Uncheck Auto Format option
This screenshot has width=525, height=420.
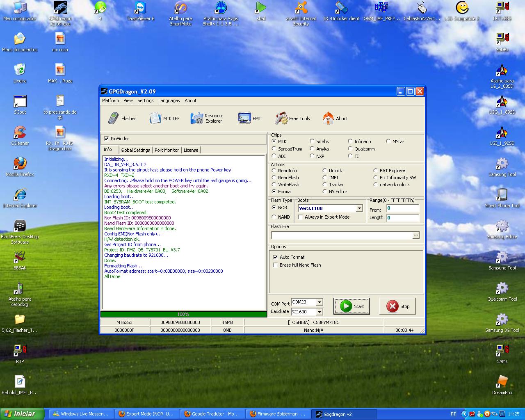coord(275,257)
